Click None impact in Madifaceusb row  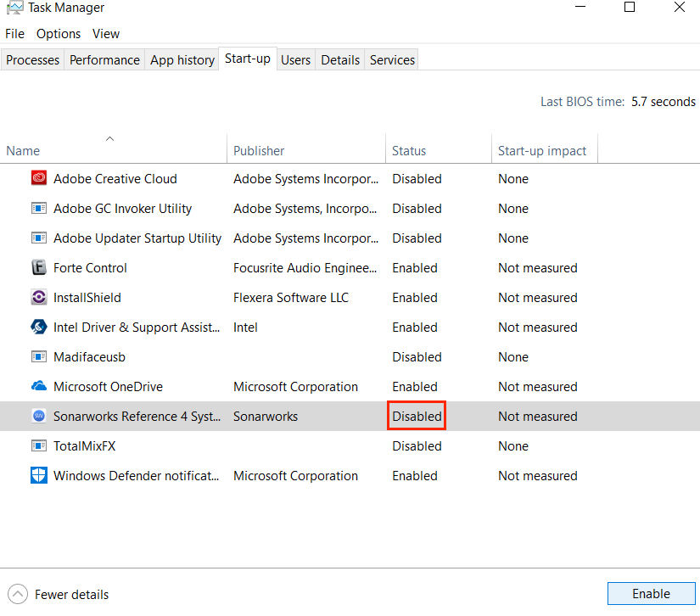tap(513, 357)
